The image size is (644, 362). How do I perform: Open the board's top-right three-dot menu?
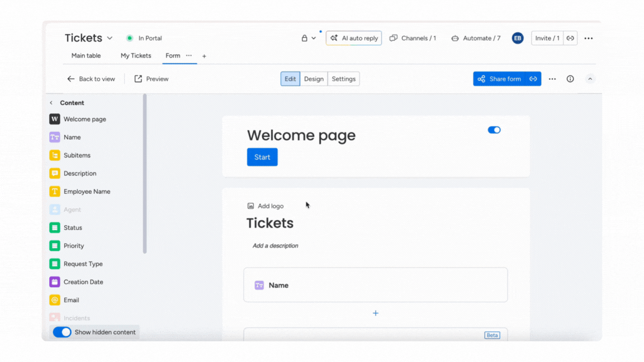click(x=589, y=38)
